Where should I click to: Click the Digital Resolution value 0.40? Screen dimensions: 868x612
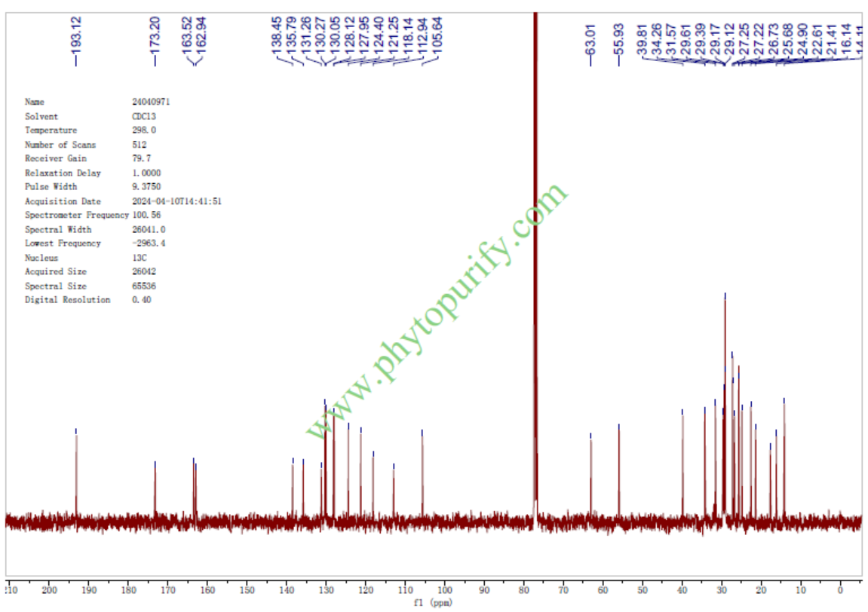(141, 300)
